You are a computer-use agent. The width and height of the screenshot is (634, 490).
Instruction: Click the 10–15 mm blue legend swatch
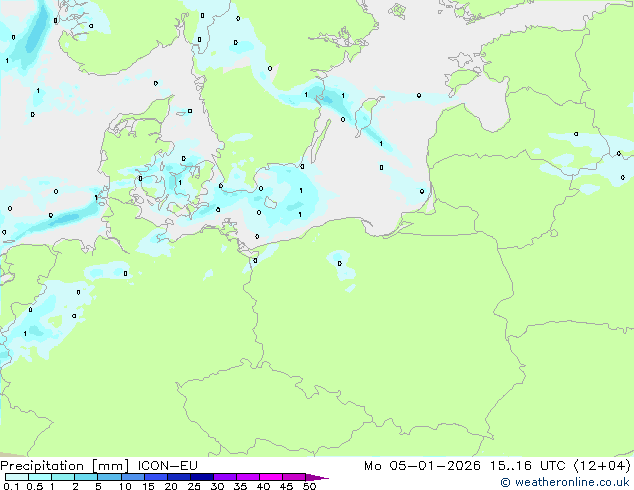coord(133,477)
